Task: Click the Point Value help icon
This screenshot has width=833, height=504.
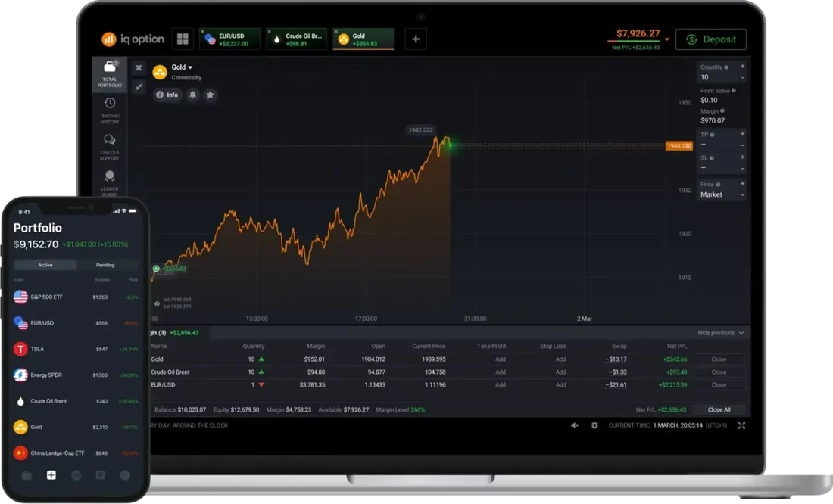Action: point(734,91)
